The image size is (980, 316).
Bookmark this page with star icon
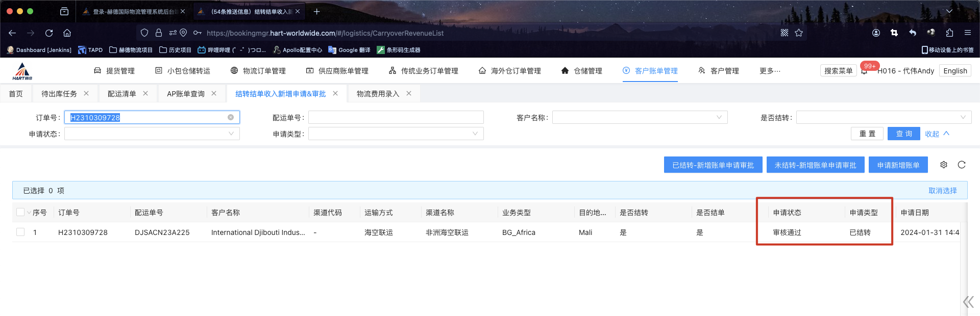pos(799,33)
